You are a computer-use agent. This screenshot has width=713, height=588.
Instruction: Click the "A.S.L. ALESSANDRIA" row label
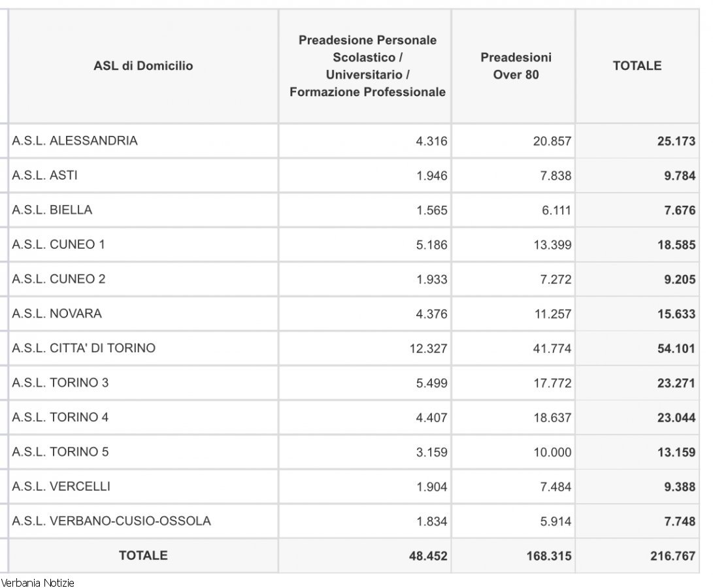pyautogui.click(x=75, y=140)
